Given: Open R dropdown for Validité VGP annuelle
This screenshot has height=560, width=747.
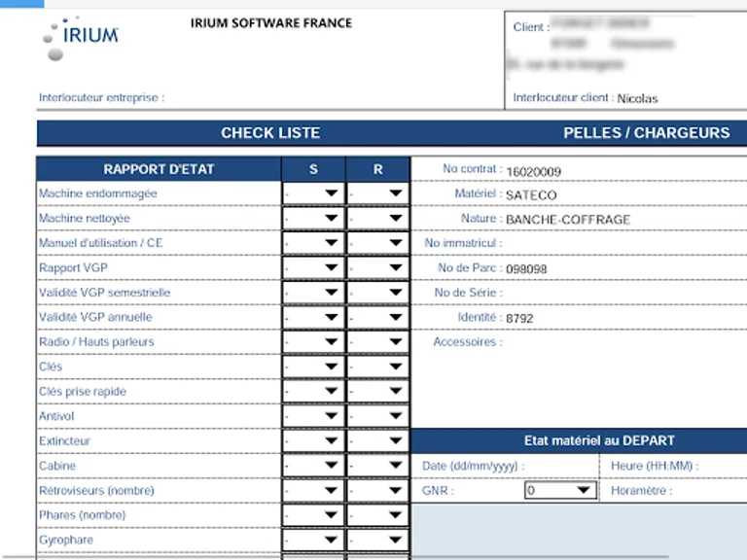Looking at the screenshot, I should [377, 317].
